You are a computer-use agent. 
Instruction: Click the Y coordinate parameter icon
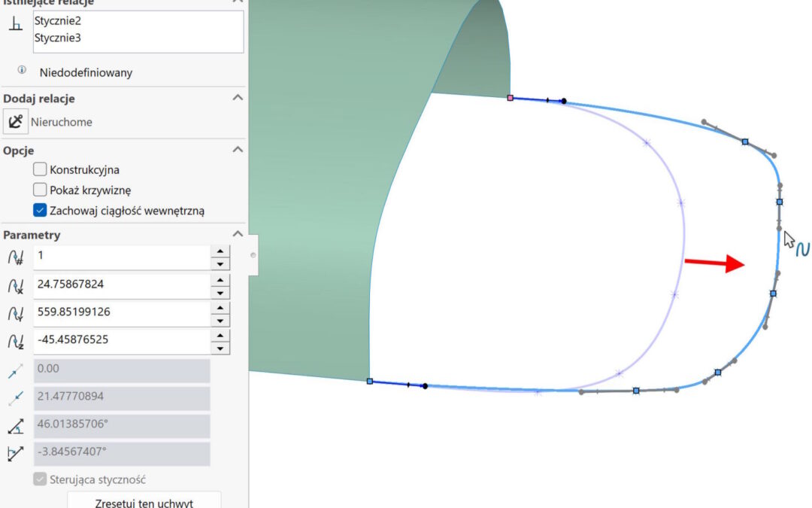coord(16,312)
